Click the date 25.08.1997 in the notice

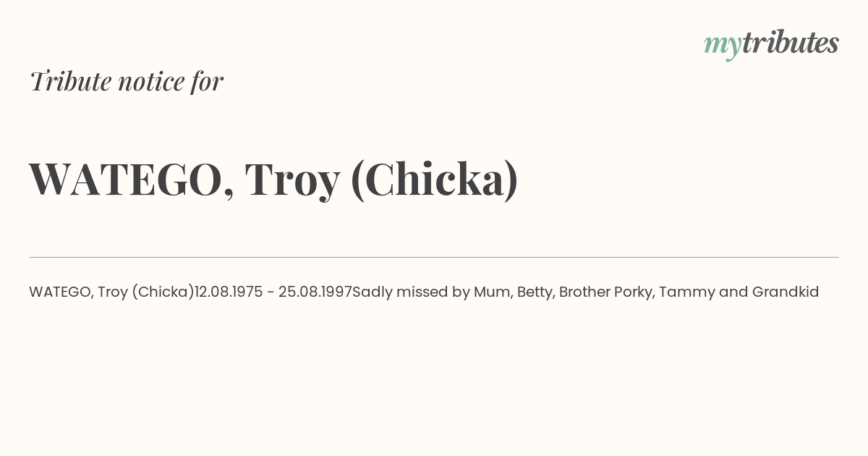point(315,292)
